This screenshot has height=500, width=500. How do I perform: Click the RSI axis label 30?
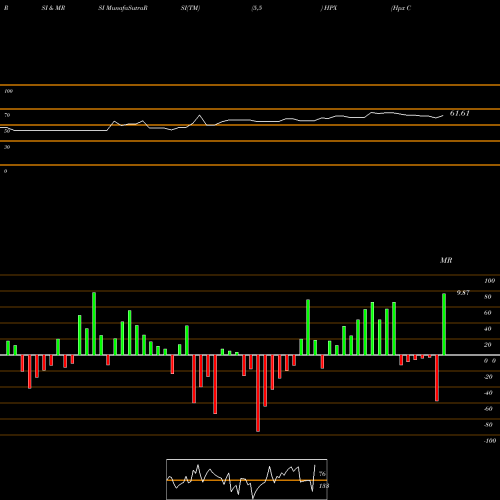point(7,147)
